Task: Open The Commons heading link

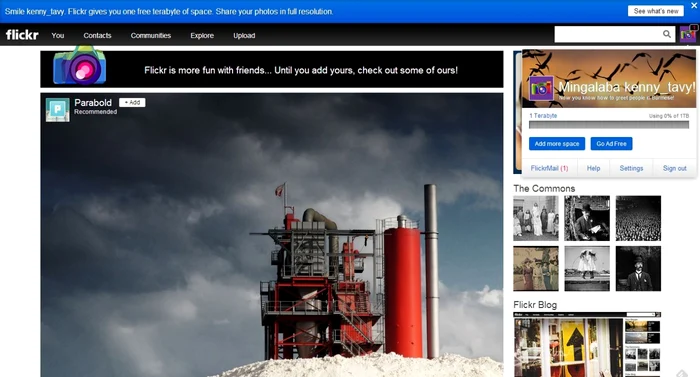Action: [544, 188]
